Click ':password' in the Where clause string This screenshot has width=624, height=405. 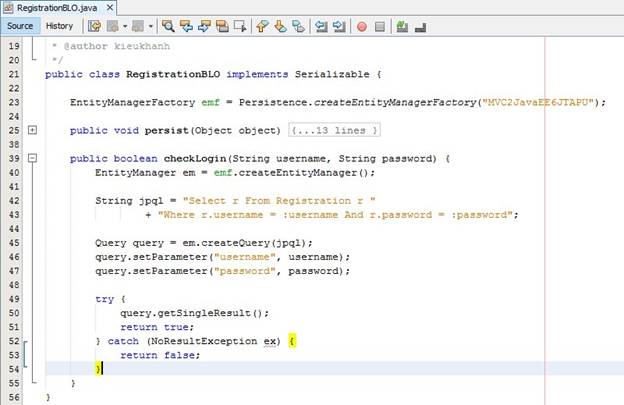tap(479, 215)
